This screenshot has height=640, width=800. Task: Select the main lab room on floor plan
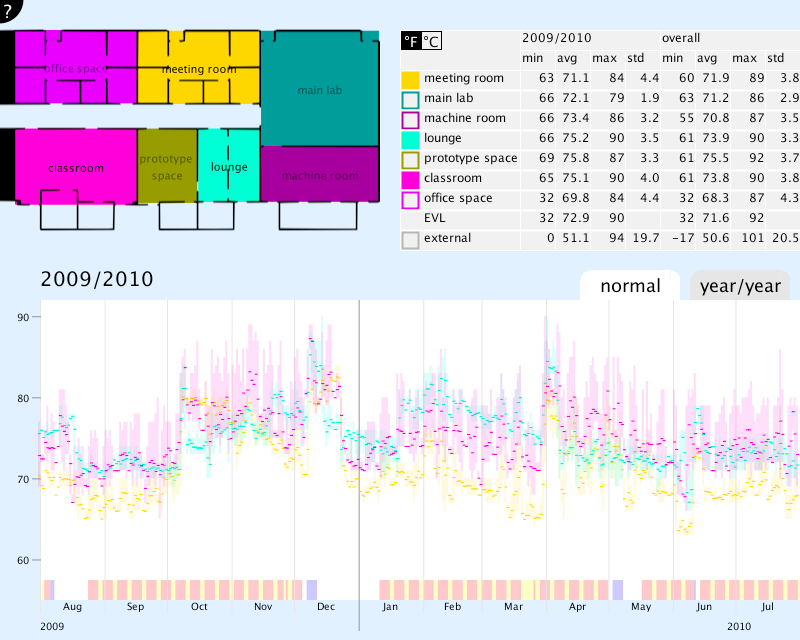[x=320, y=88]
